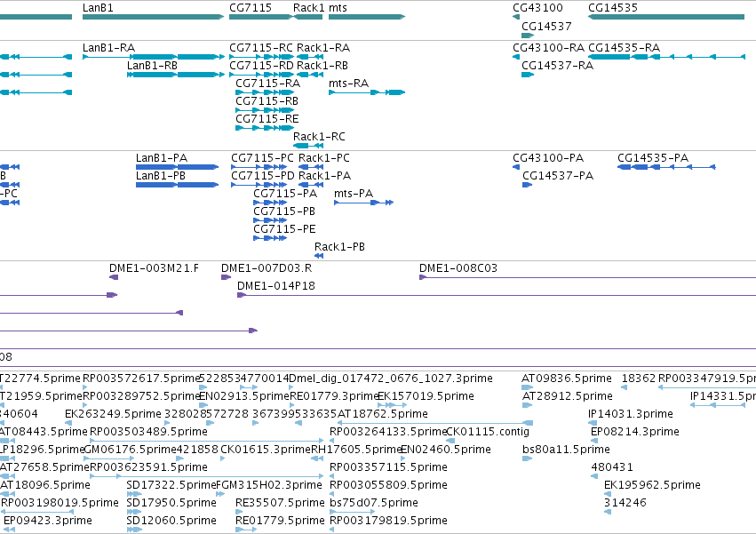Select transcript CG7115-RB

point(265,110)
